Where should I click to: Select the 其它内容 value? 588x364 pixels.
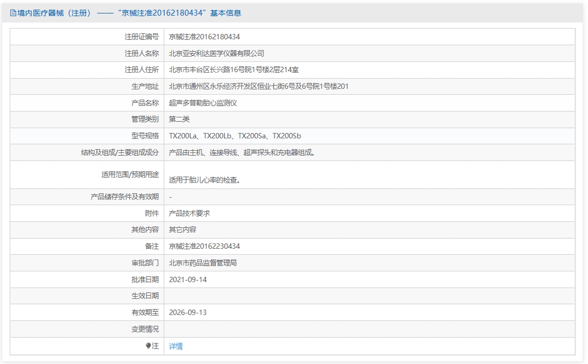click(183, 229)
